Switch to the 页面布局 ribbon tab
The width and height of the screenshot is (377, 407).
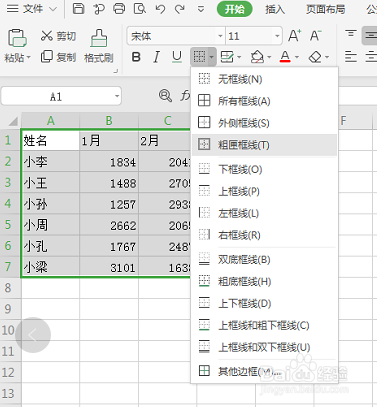point(326,9)
